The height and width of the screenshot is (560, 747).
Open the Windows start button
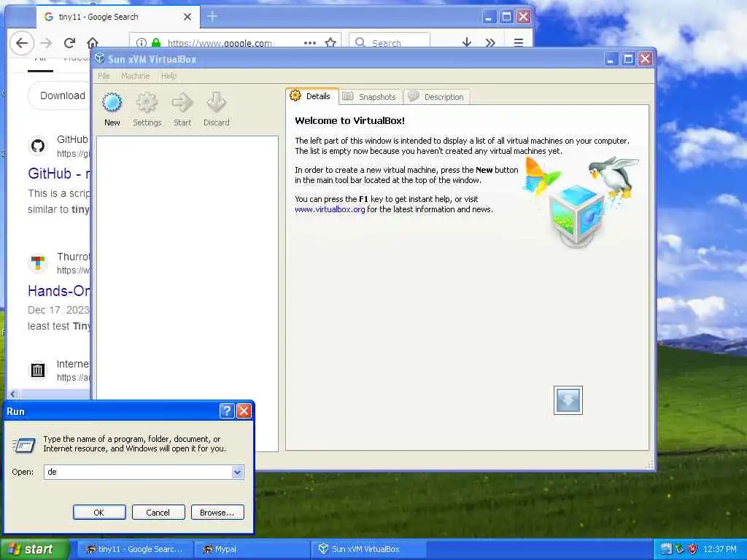[x=34, y=549]
